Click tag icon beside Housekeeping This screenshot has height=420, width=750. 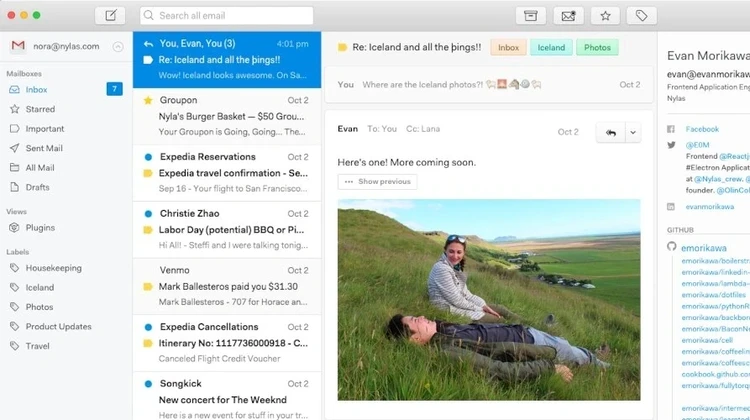click(x=14, y=268)
